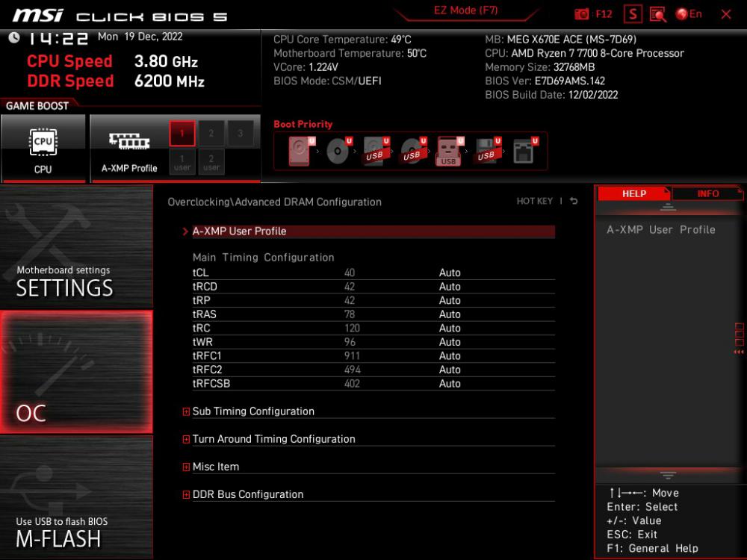
Task: Close the BIOS setup with the X icon
Action: pyautogui.click(x=726, y=14)
